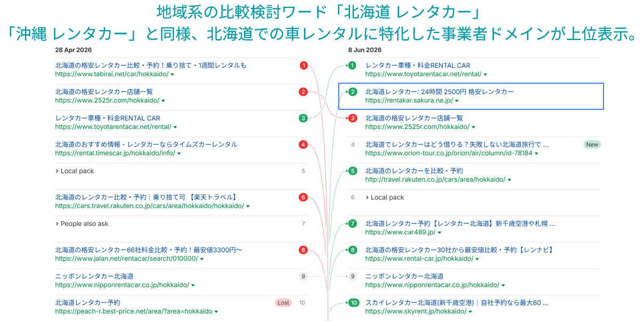Viewport: 644px width, 321px height.
Task: Open left column 北海道の格安レンタカー店舗一覧 title
Action: [x=104, y=92]
